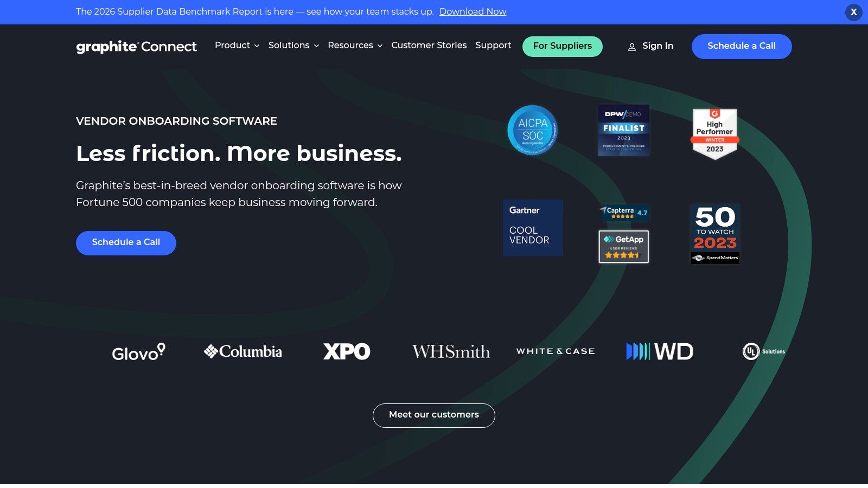Expand the Product dropdown menu

(237, 46)
